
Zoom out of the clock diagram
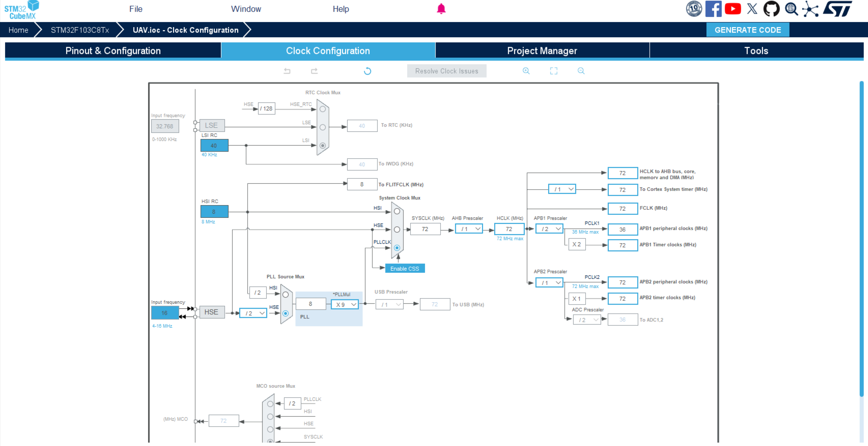click(x=581, y=71)
